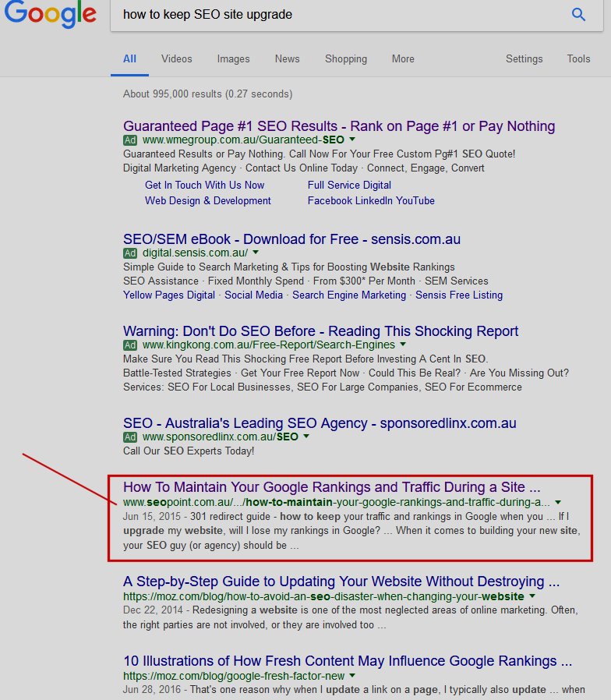Open Guaranteed Page #1 SEO Results ad
The height and width of the screenshot is (700, 611).
point(339,126)
